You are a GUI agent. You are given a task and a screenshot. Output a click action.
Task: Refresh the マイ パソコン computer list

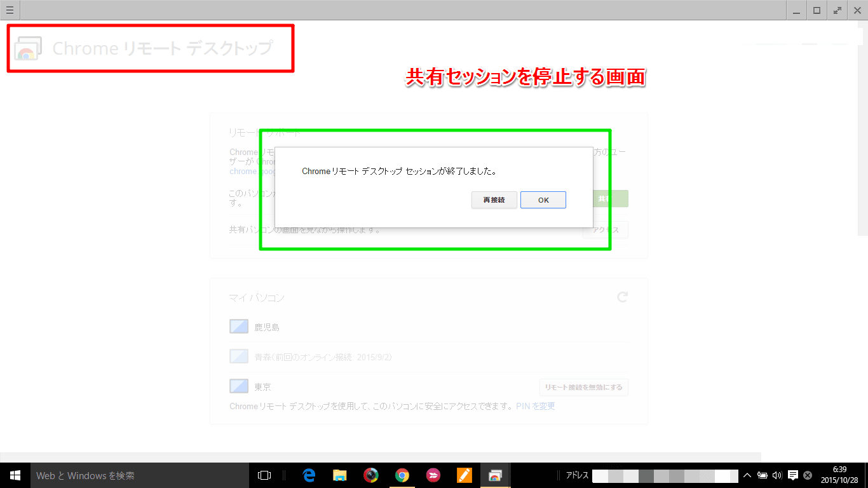click(x=623, y=297)
